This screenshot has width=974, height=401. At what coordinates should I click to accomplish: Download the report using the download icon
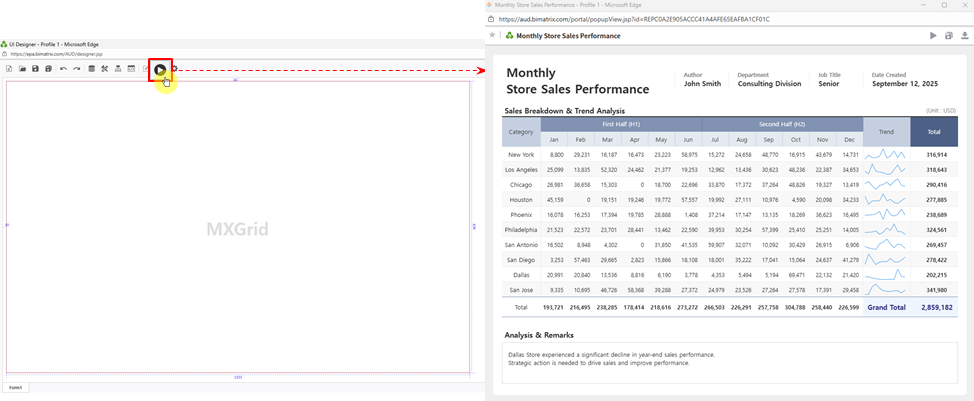(x=965, y=36)
